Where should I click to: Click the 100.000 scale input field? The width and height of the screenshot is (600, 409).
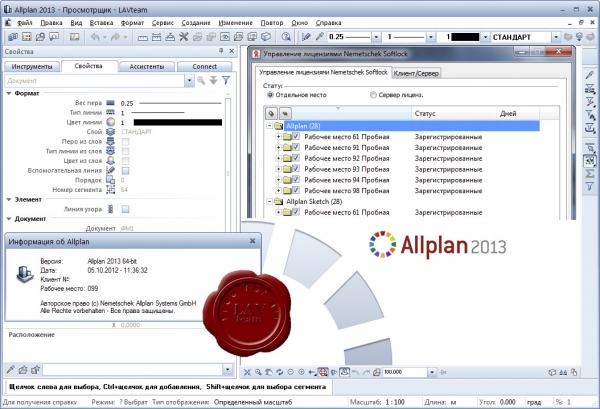coord(405,372)
